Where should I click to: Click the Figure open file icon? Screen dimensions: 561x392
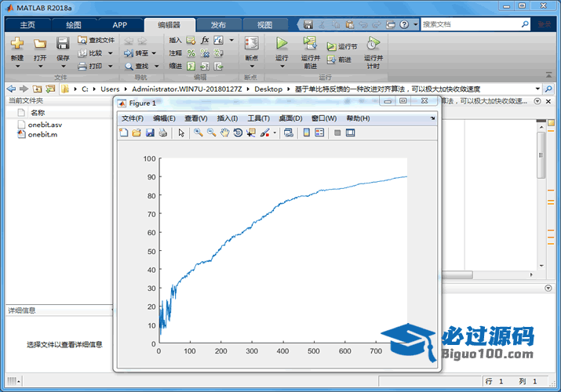point(137,133)
